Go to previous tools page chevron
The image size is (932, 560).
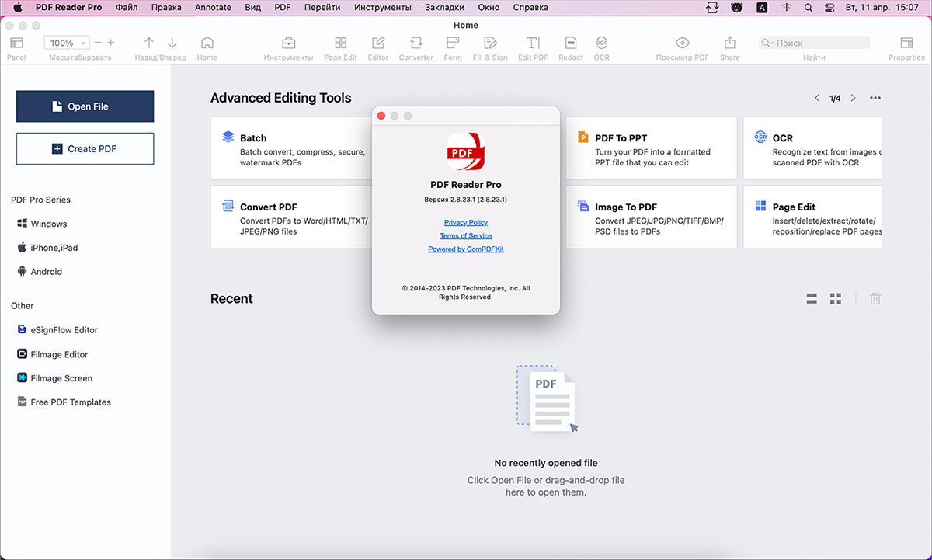817,98
